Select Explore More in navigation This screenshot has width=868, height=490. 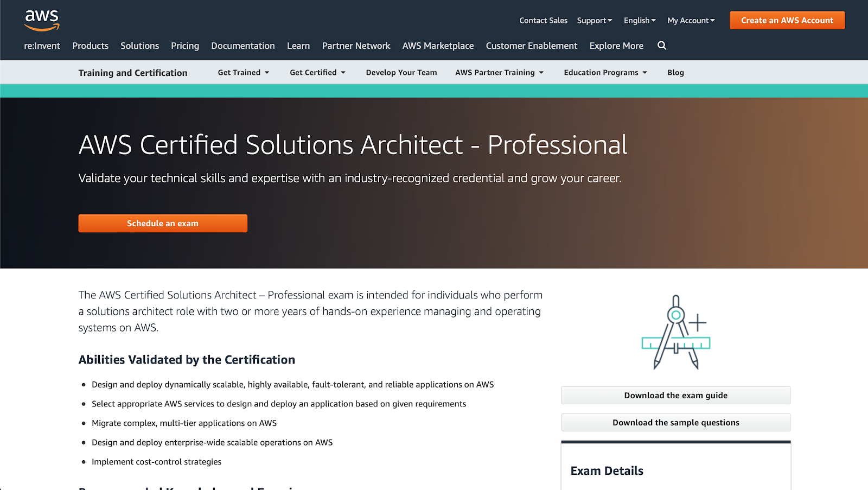pyautogui.click(x=616, y=46)
